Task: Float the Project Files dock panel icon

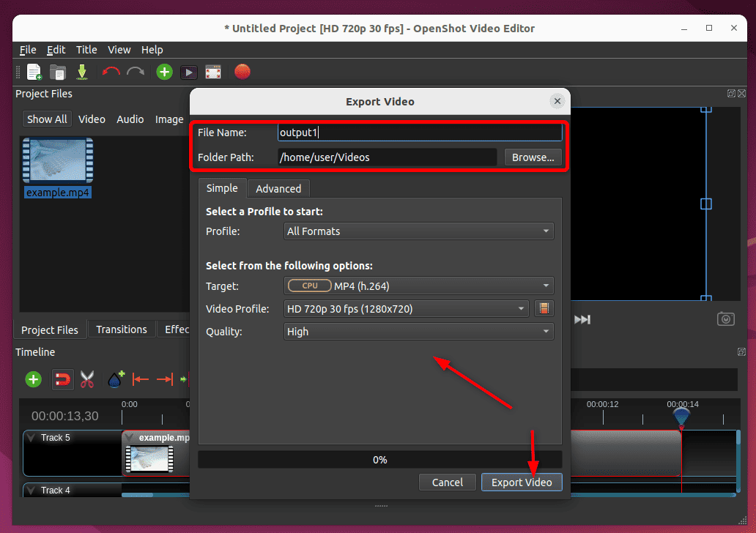Action: click(731, 94)
